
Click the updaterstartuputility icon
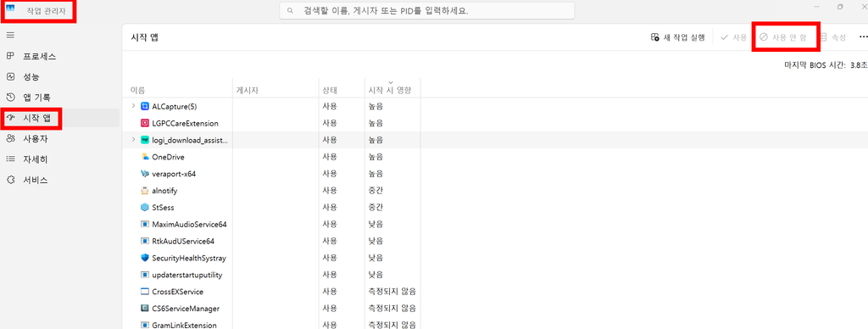(145, 275)
